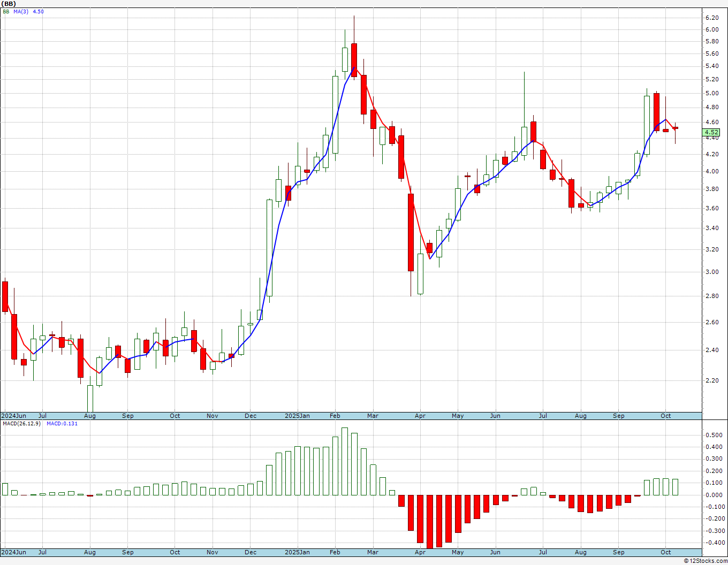728x565 pixels.
Task: Select Jul 2025 on the MACD date axis
Action: click(x=543, y=552)
